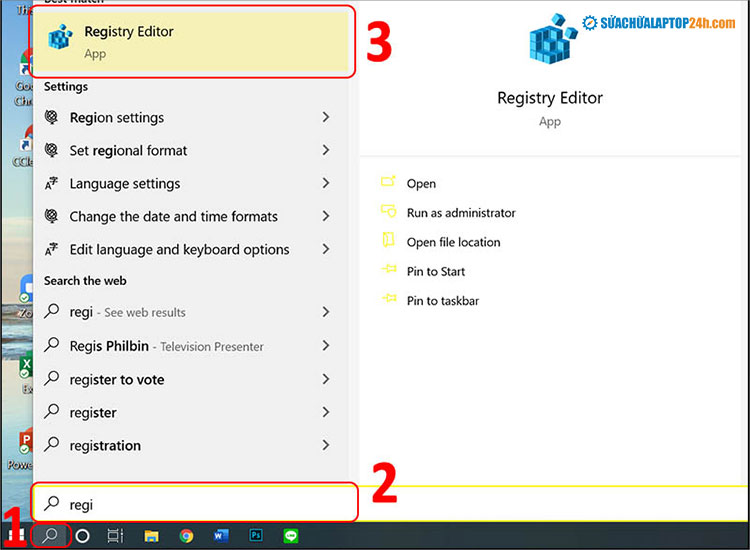750x550 pixels.
Task: Expand the registration suggestion chevron
Action: [x=326, y=445]
